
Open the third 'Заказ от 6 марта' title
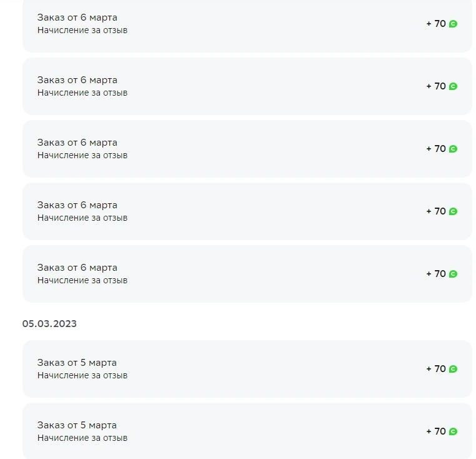77,143
